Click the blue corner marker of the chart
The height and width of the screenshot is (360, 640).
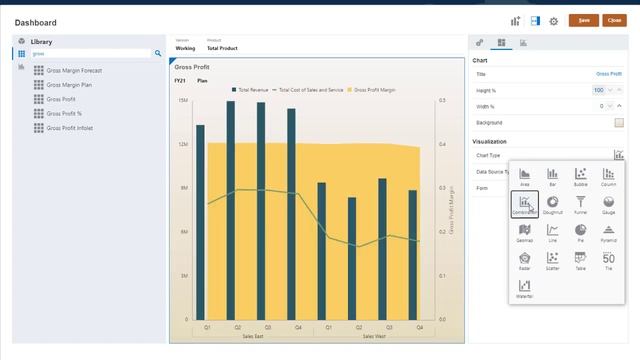[x=172, y=60]
